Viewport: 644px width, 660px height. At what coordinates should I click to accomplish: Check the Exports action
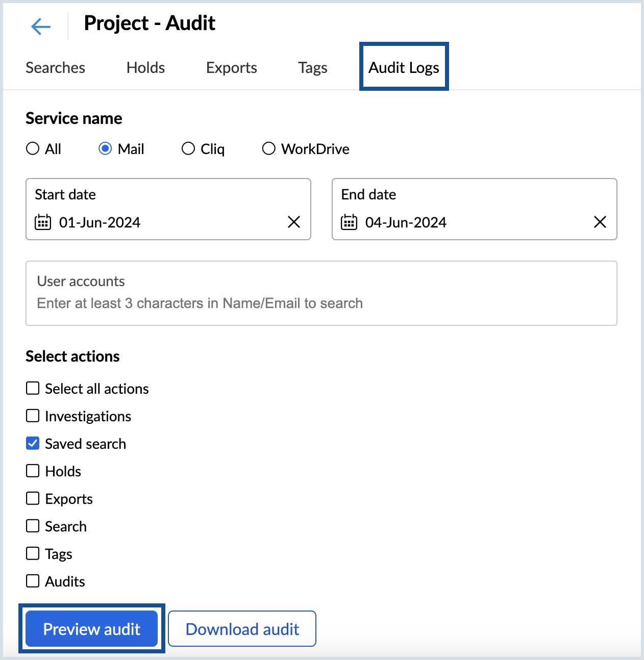(x=33, y=498)
